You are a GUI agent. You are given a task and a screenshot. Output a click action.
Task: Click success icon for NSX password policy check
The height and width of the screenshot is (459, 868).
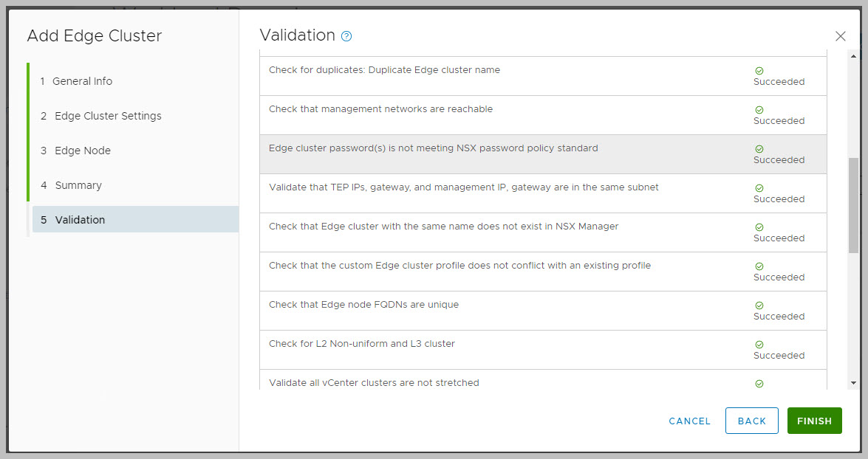pyautogui.click(x=759, y=149)
